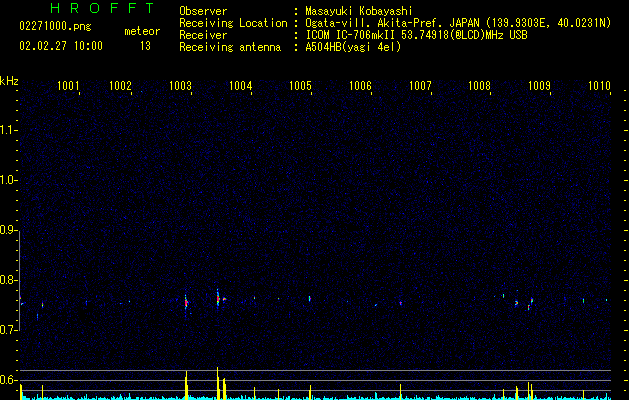Click frequency axis label 0.7
The image size is (629, 400).
(8, 330)
